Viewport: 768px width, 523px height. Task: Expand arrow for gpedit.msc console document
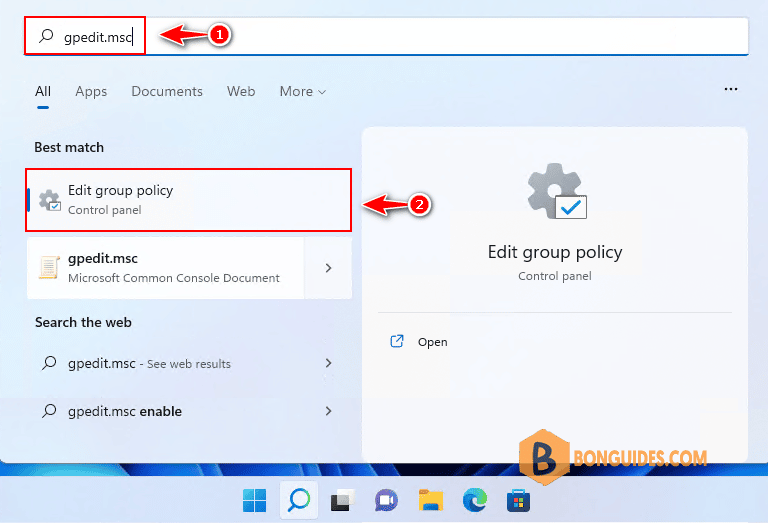[328, 268]
